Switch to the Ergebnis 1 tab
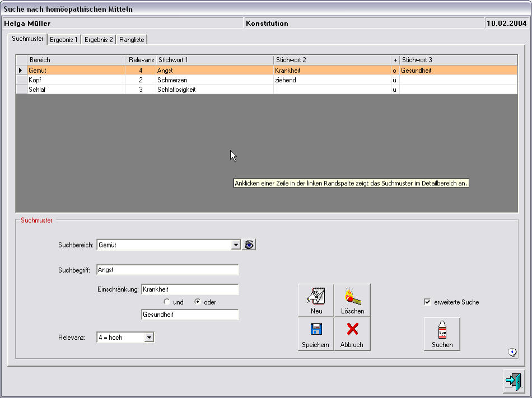 tap(64, 40)
